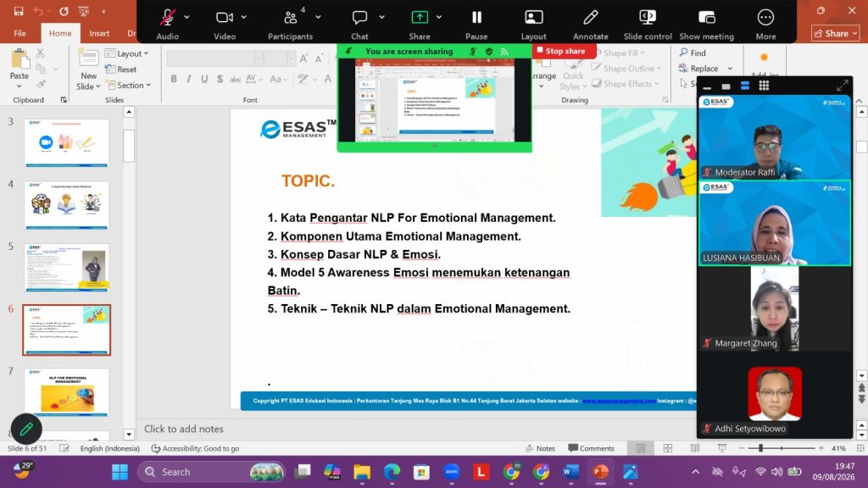The image size is (868, 488).
Task: Click the Redo icon
Action: click(x=64, y=11)
